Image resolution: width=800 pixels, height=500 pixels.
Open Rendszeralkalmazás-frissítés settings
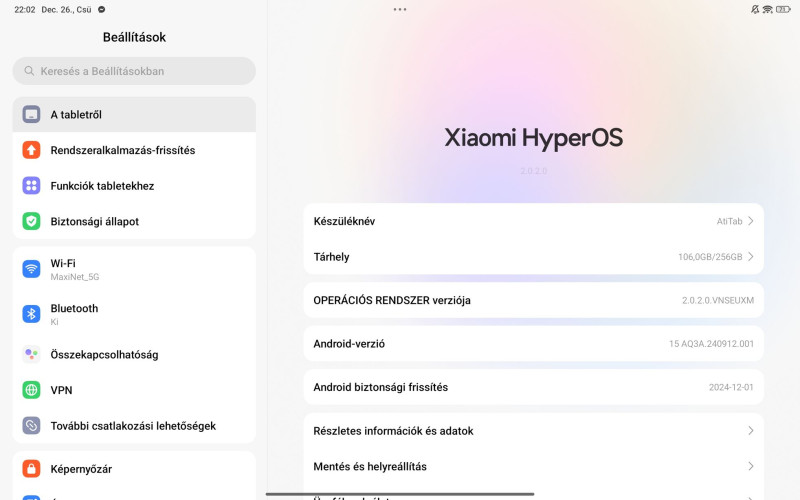click(x=134, y=150)
